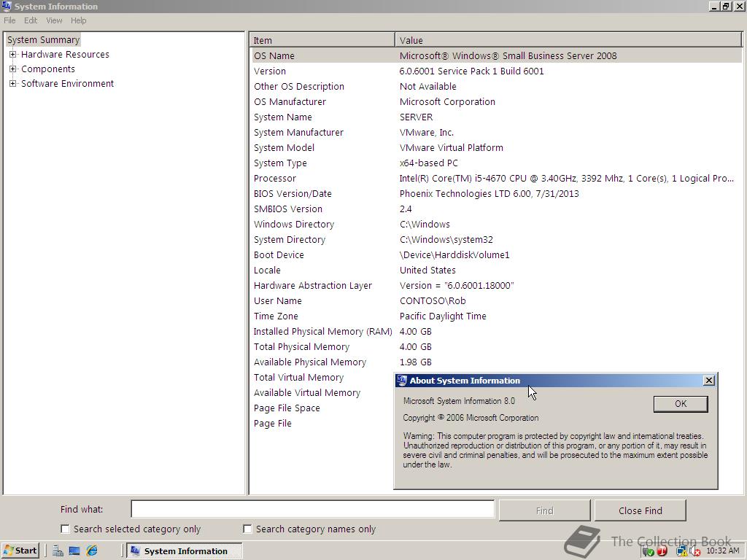747x560 pixels.
Task: Click the muted volume tray icon
Action: [694, 551]
